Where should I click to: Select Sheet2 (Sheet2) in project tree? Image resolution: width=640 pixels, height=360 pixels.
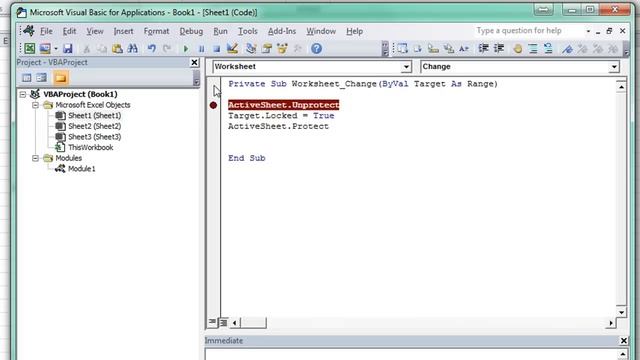94,126
